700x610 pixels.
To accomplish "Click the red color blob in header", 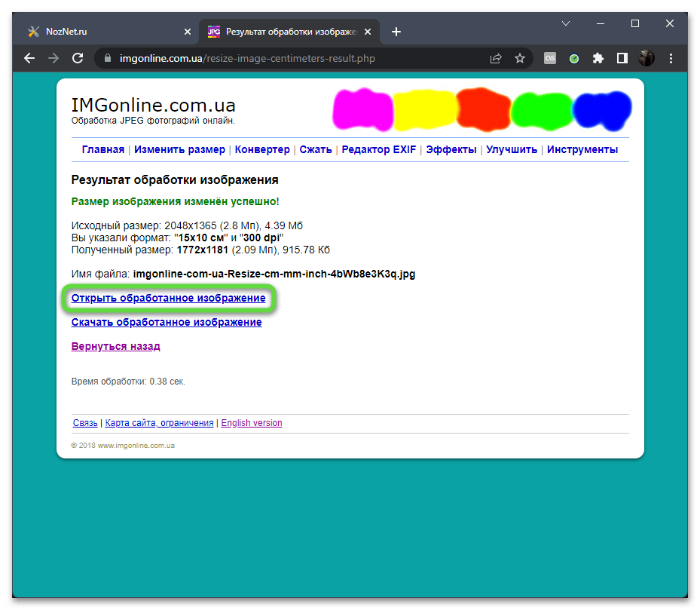I will [x=482, y=108].
